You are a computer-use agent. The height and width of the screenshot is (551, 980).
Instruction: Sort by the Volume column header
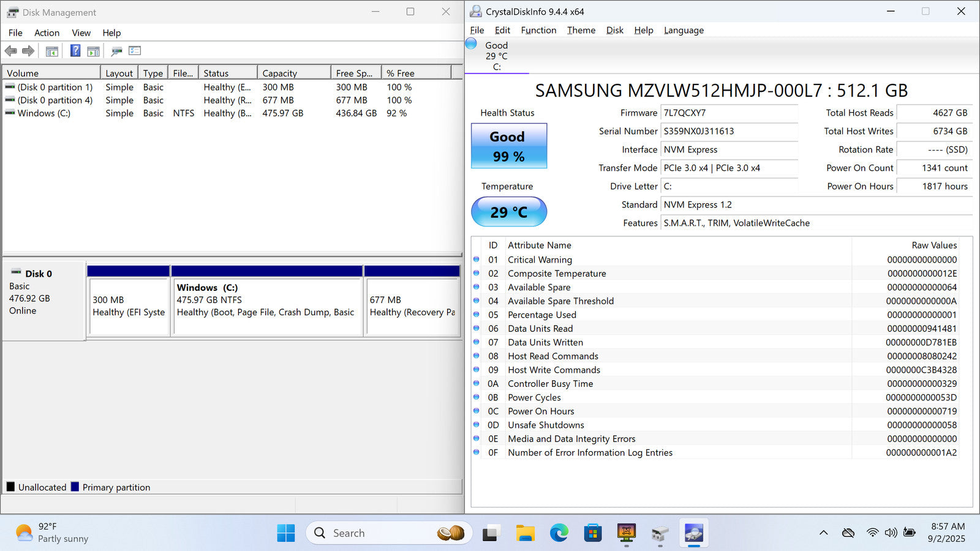[x=51, y=73]
